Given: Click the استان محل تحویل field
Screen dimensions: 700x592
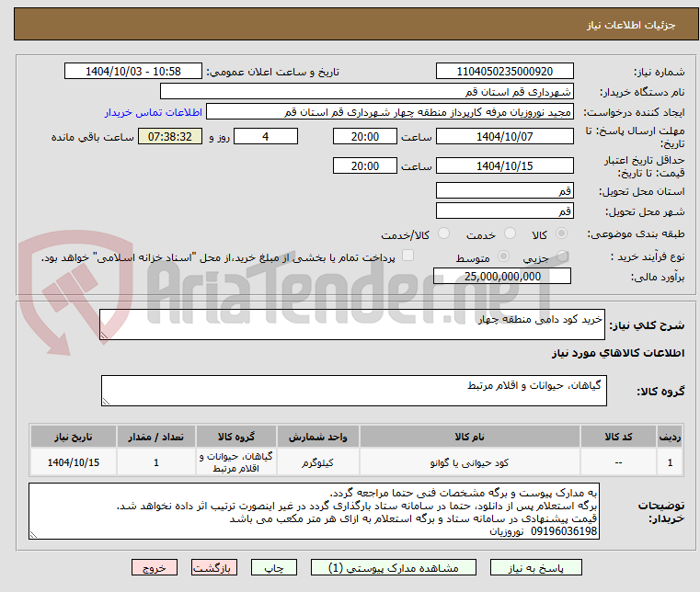Looking at the screenshot, I should click(x=504, y=190).
